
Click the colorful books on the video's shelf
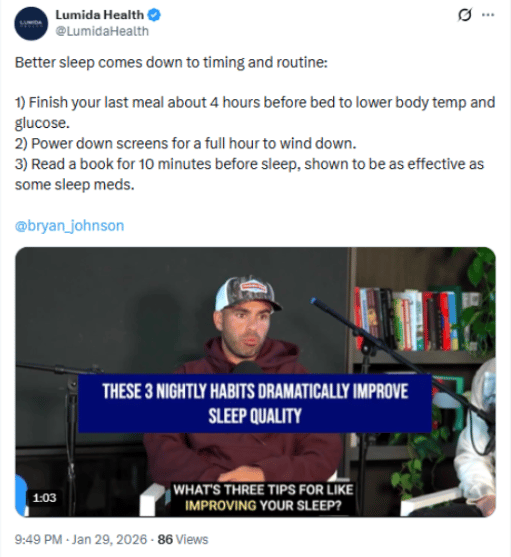[x=416, y=319]
